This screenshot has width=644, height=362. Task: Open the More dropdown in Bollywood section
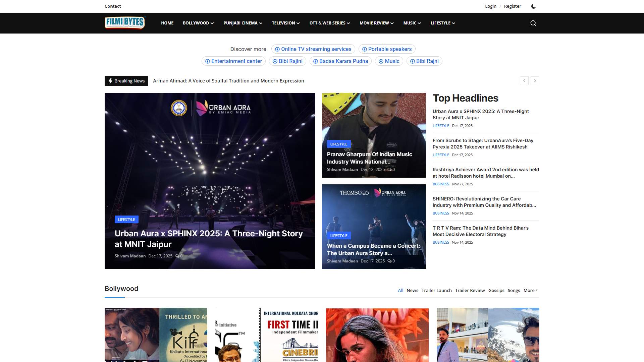[x=530, y=290]
